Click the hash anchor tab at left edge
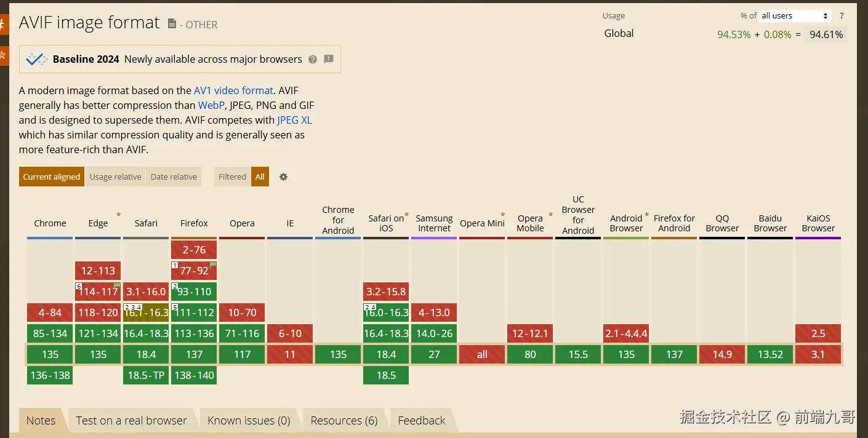 coord(3,25)
